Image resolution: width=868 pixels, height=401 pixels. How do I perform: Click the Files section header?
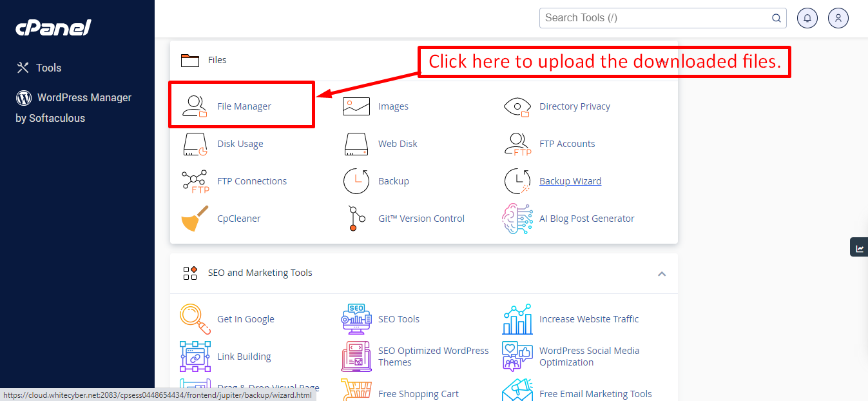point(217,60)
